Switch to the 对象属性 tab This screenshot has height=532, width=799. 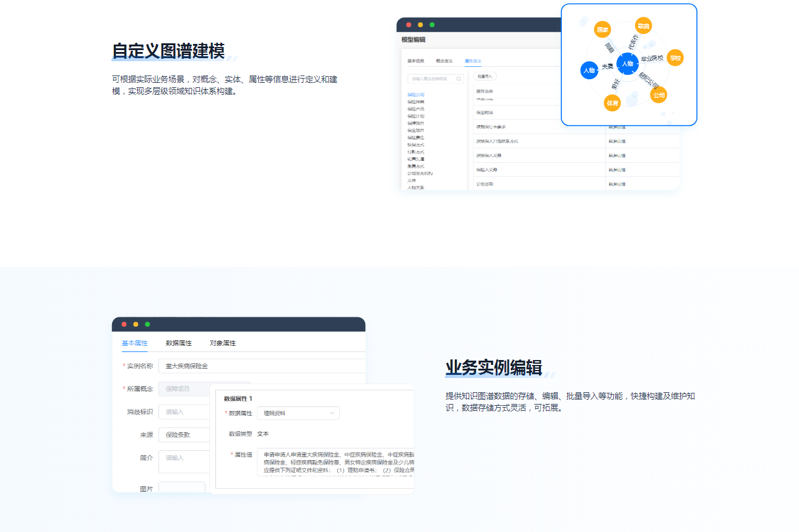click(x=222, y=343)
